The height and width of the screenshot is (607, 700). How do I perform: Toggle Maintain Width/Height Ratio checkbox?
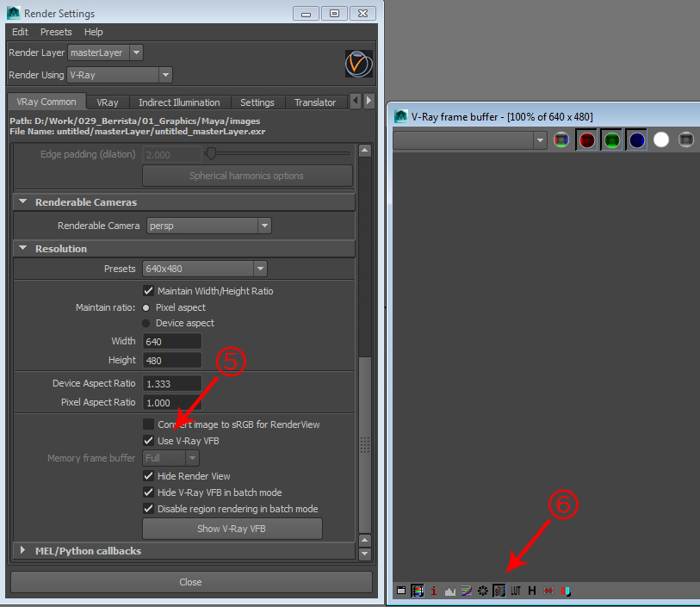[149, 291]
